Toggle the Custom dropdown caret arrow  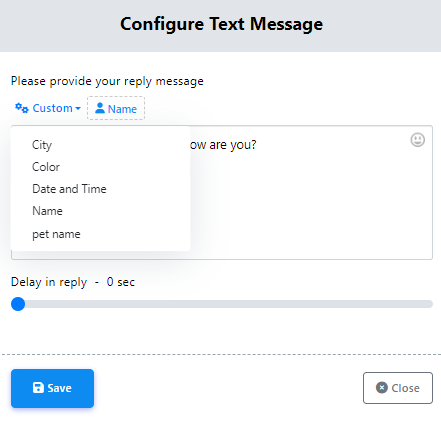[78, 108]
